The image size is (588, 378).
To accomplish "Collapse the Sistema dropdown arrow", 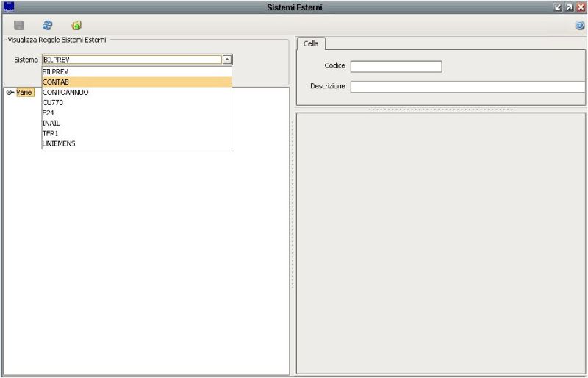I will (227, 60).
